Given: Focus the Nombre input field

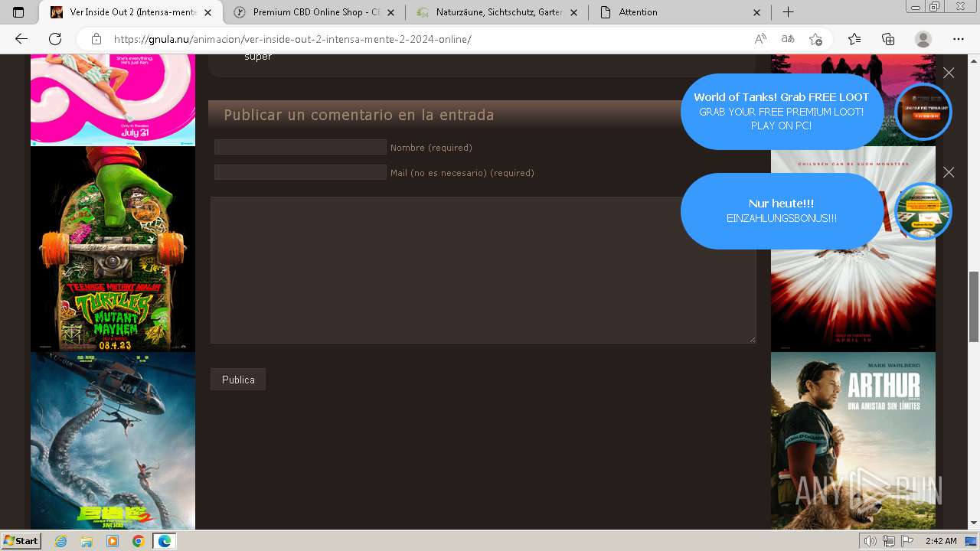Looking at the screenshot, I should pos(300,147).
